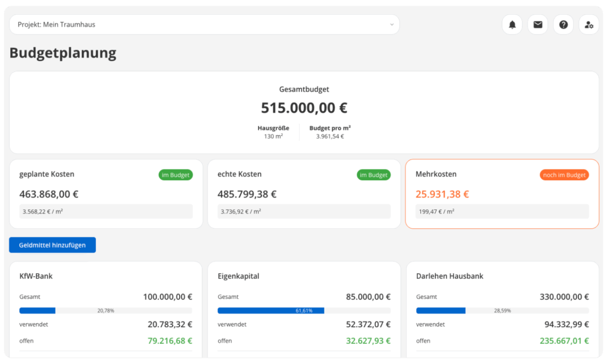The width and height of the screenshot is (607, 364).
Task: Open the "Projekt: Mein Traumhaus" project dropdown
Action: pyautogui.click(x=204, y=24)
